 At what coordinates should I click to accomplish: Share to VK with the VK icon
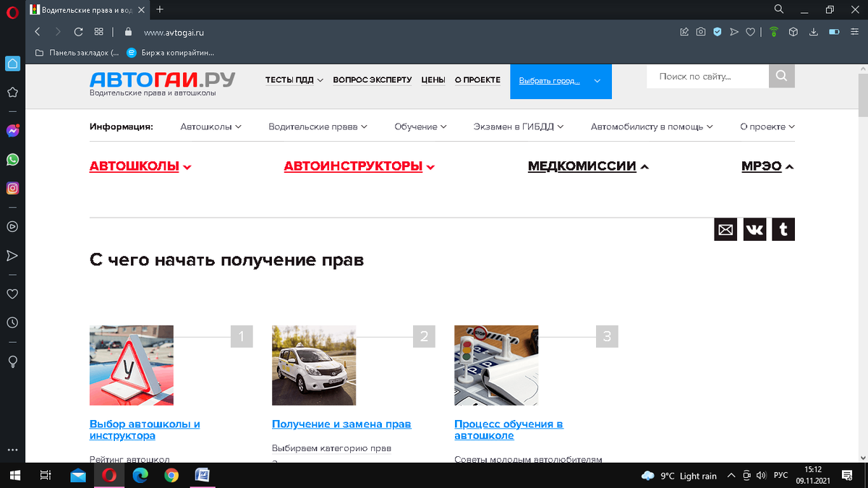(x=754, y=230)
